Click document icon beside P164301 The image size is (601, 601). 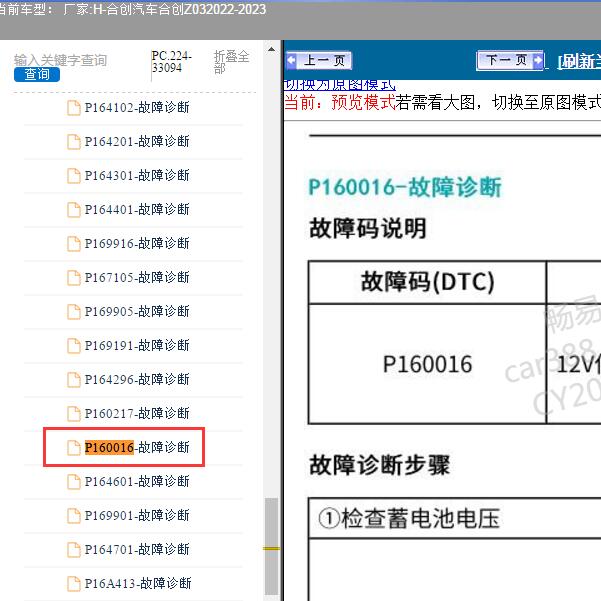(74, 176)
